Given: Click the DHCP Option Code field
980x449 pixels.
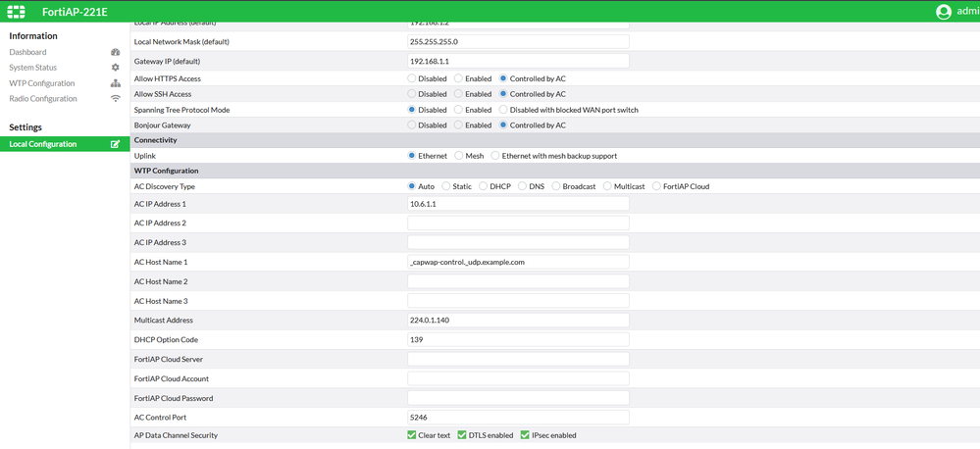Looking at the screenshot, I should tap(518, 340).
